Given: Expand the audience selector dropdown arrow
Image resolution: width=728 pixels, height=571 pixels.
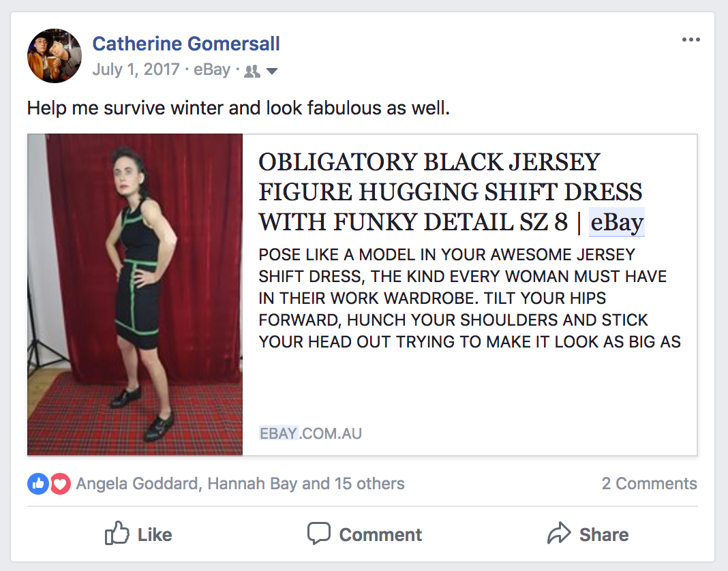Looking at the screenshot, I should click(x=271, y=71).
